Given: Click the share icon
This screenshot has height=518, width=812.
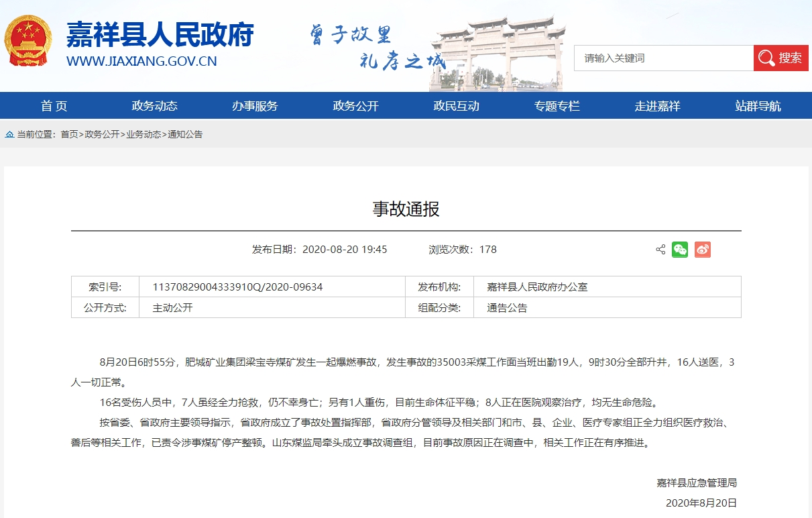Looking at the screenshot, I should (x=660, y=250).
